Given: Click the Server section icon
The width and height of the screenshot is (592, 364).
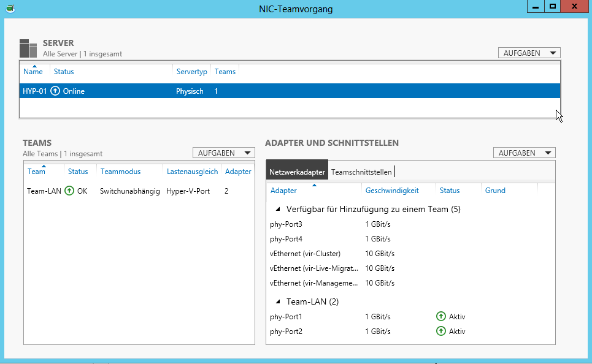Looking at the screenshot, I should [28, 48].
